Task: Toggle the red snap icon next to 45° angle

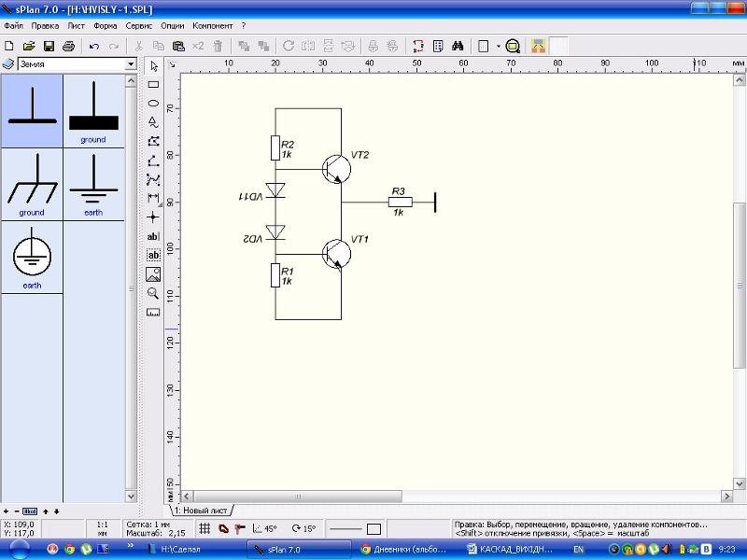Action: (240, 528)
